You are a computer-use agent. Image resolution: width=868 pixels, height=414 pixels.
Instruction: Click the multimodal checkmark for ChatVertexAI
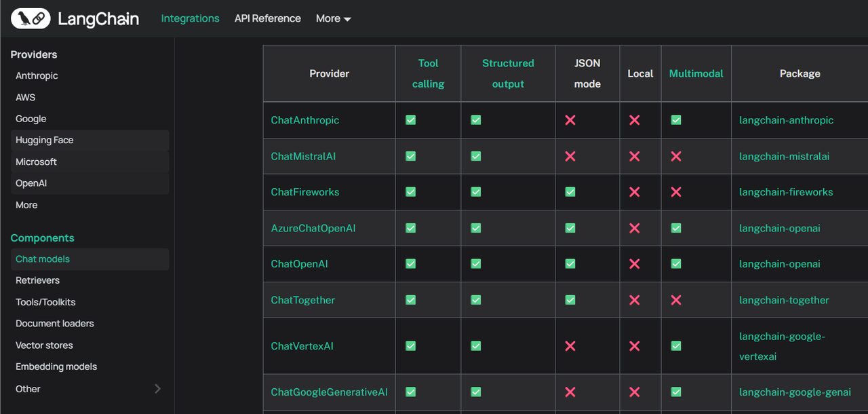pyautogui.click(x=676, y=346)
